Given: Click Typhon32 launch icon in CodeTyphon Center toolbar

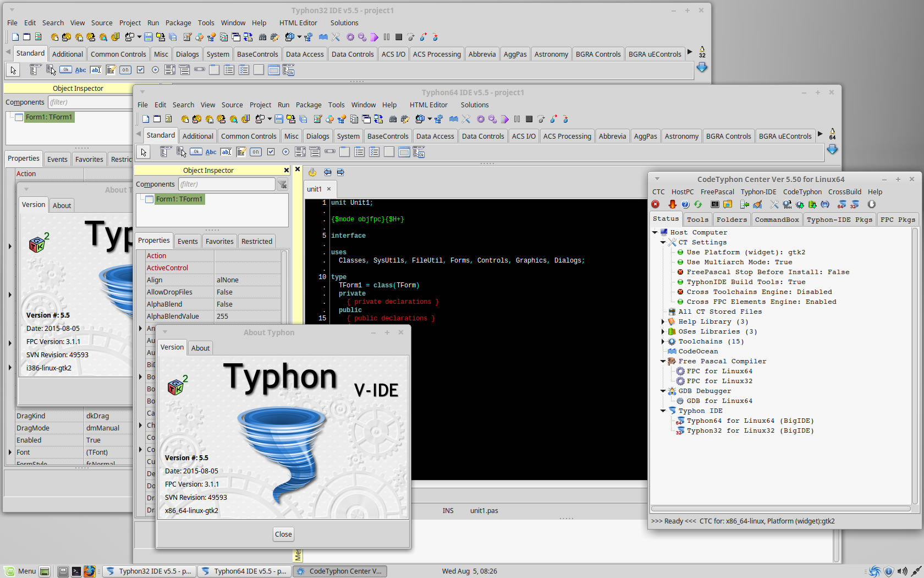Looking at the screenshot, I should click(x=855, y=204).
